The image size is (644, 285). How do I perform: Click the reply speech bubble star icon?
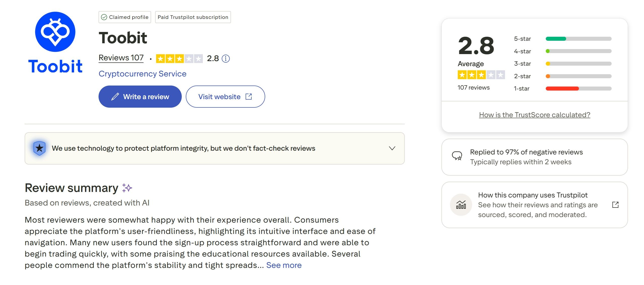(457, 156)
